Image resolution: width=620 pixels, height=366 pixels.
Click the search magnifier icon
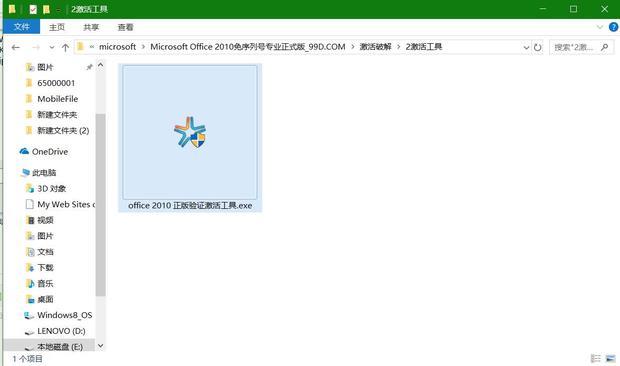(x=605, y=47)
